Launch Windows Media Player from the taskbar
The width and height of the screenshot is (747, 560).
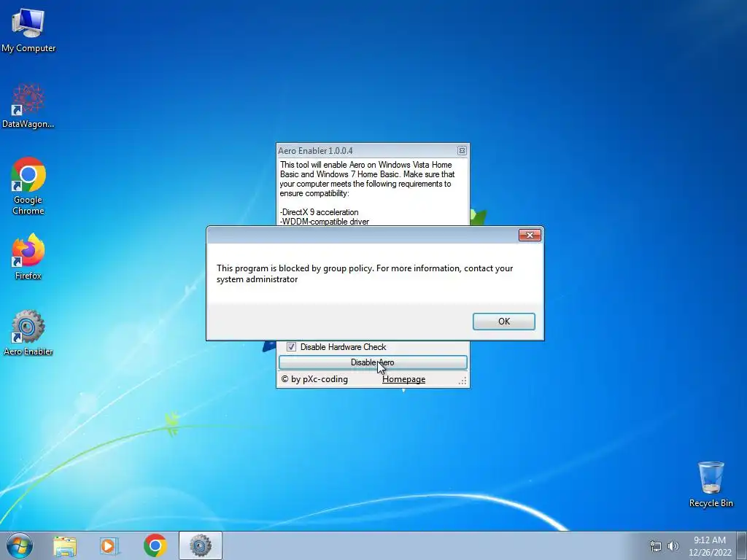(x=109, y=545)
